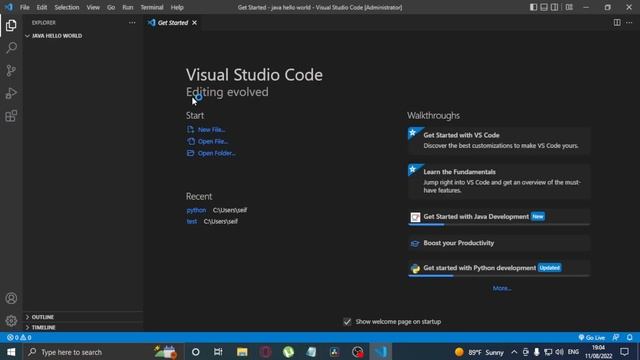Click the 89°F Sunny weather widget
The height and width of the screenshot is (360, 640).
coord(479,352)
